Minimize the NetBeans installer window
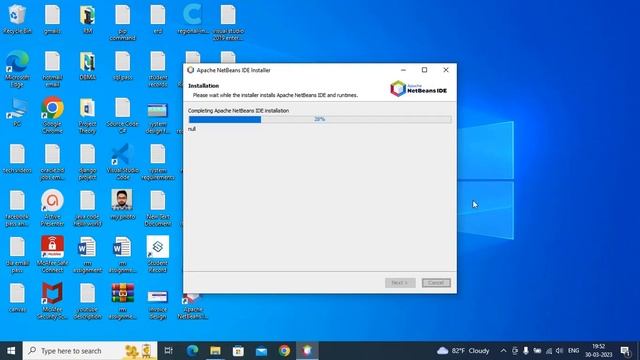Image resolution: width=640 pixels, height=360 pixels. (403, 70)
